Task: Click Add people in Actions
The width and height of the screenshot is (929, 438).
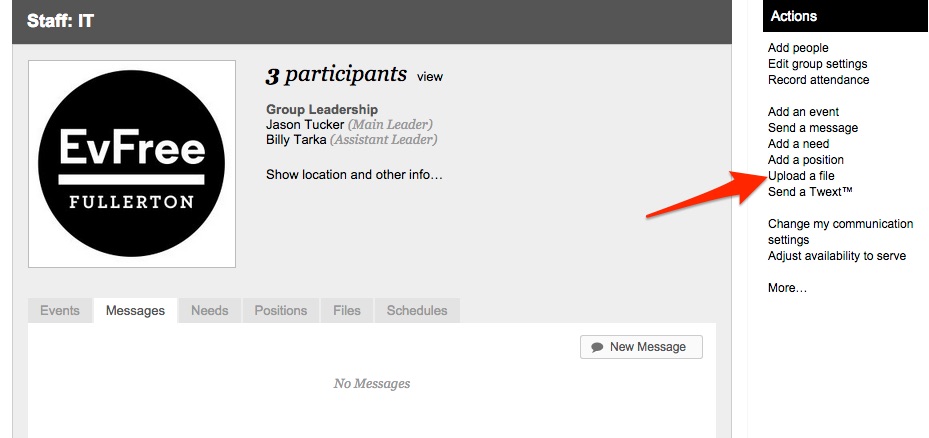Action: click(798, 48)
